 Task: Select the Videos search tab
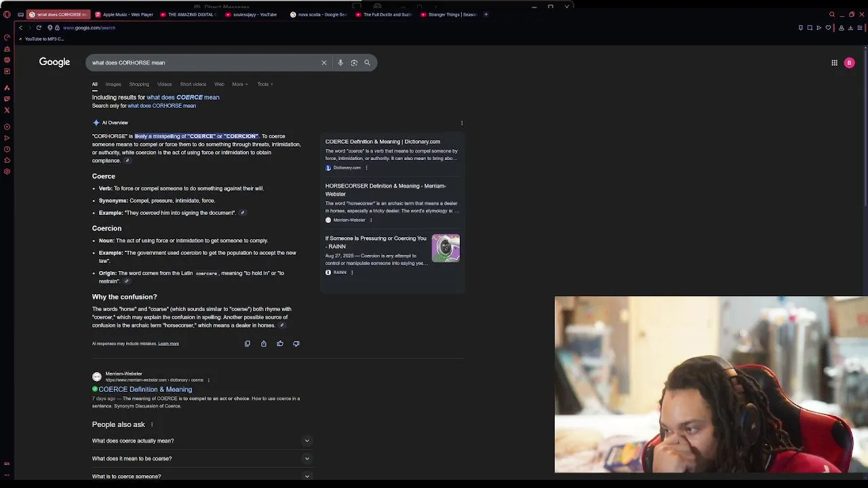(x=165, y=84)
